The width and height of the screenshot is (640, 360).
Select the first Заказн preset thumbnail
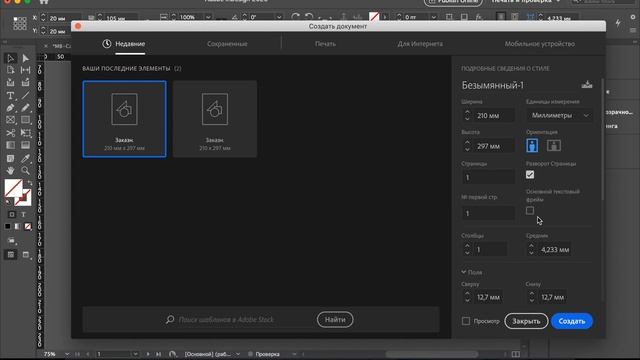coord(124,119)
